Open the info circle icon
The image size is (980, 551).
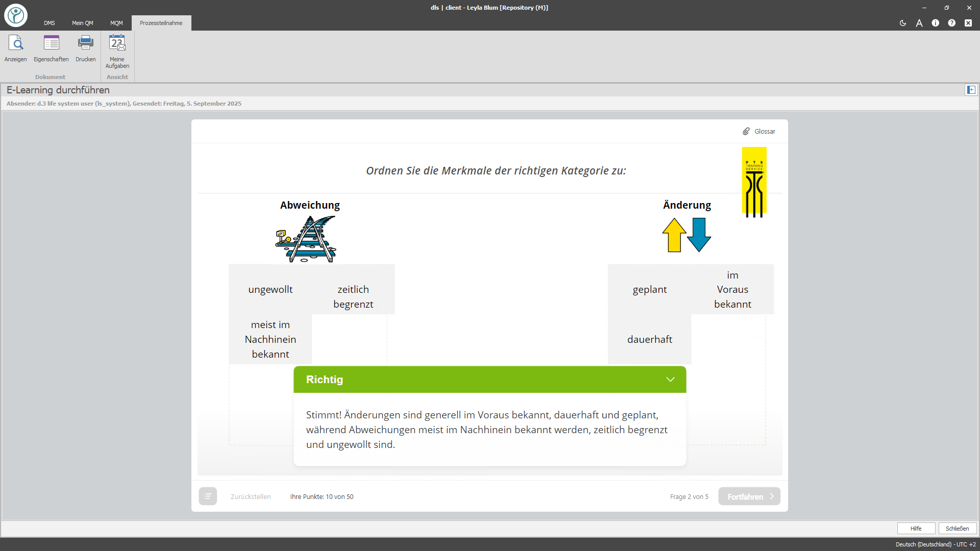[x=935, y=23]
